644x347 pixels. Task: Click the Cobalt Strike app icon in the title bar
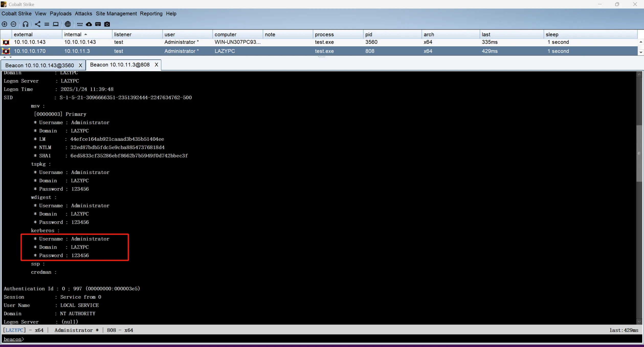(x=4, y=4)
